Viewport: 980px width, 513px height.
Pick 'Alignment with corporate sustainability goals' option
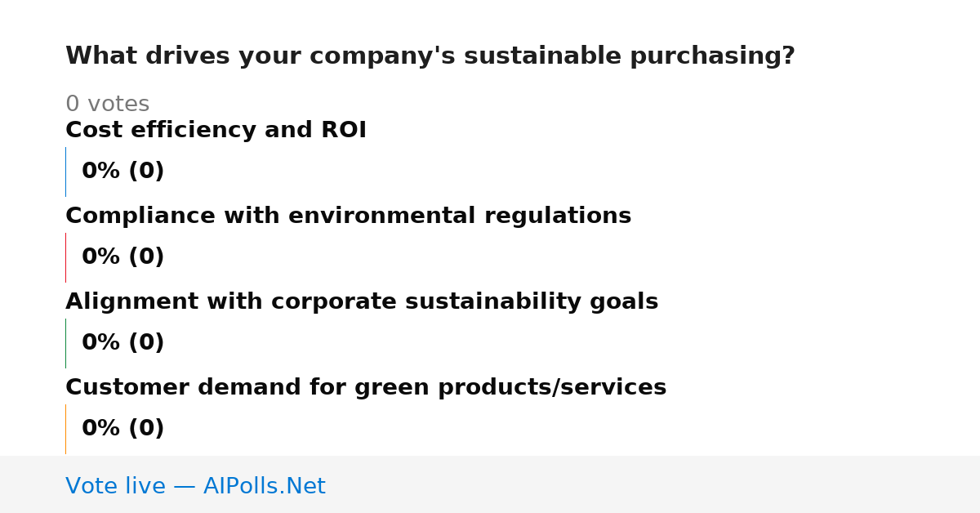point(362,301)
